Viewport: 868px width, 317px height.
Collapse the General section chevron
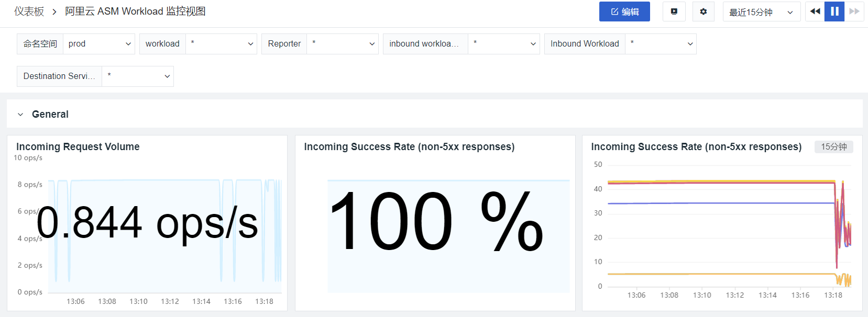[x=20, y=115]
